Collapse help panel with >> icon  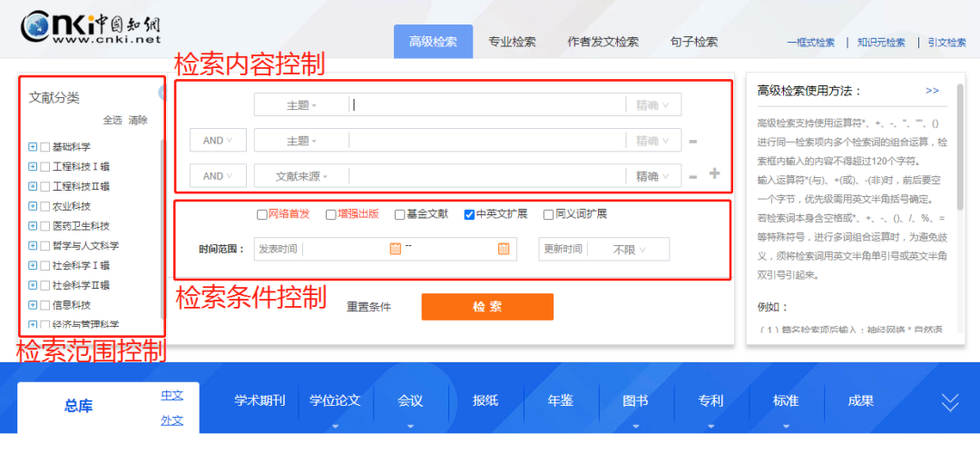(x=932, y=91)
